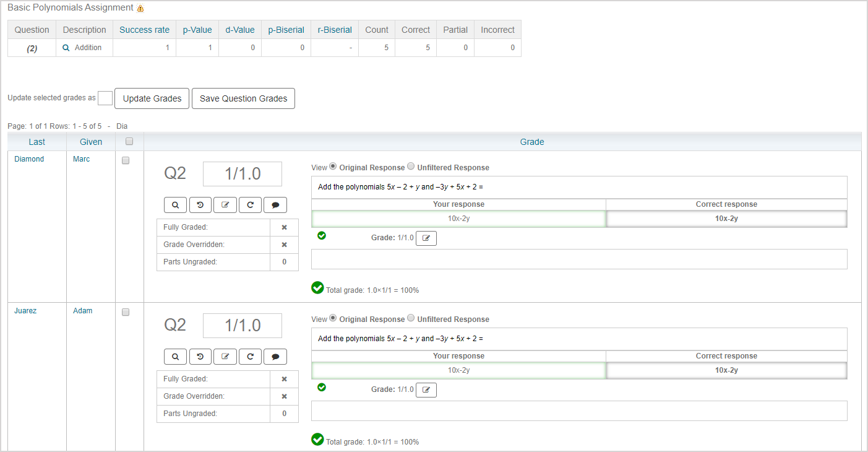Image resolution: width=868 pixels, height=452 pixels.
Task: Select Original Response radio for Adam Juarez
Action: coord(333,318)
